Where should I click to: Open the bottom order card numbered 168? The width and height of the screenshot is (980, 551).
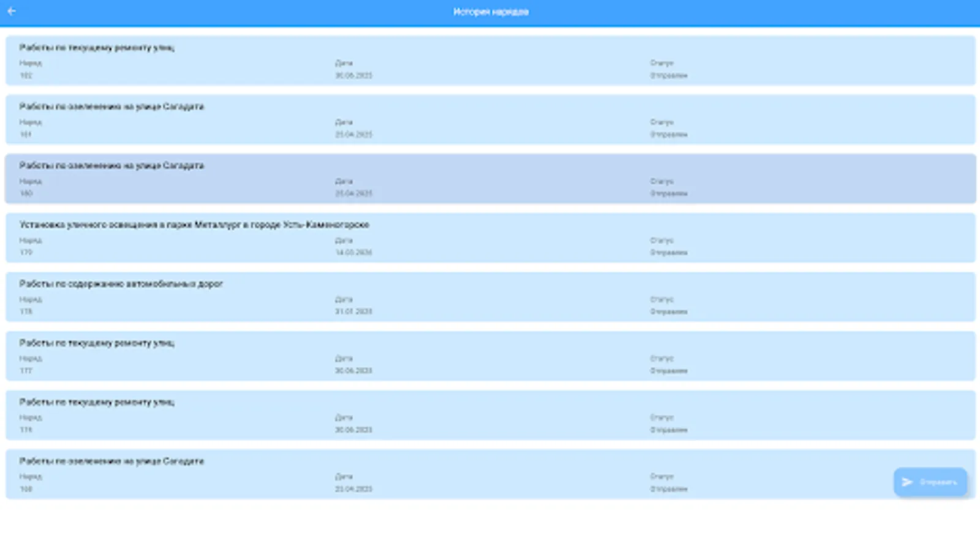[429, 474]
